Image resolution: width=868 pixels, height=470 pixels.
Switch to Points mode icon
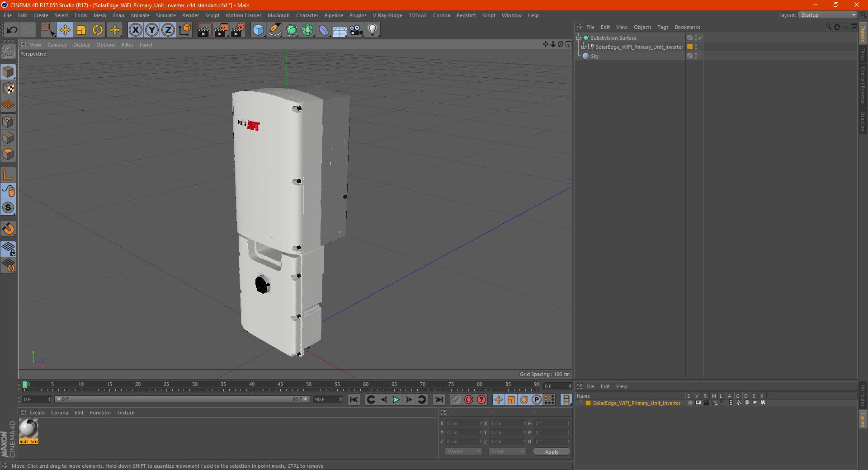point(8,122)
